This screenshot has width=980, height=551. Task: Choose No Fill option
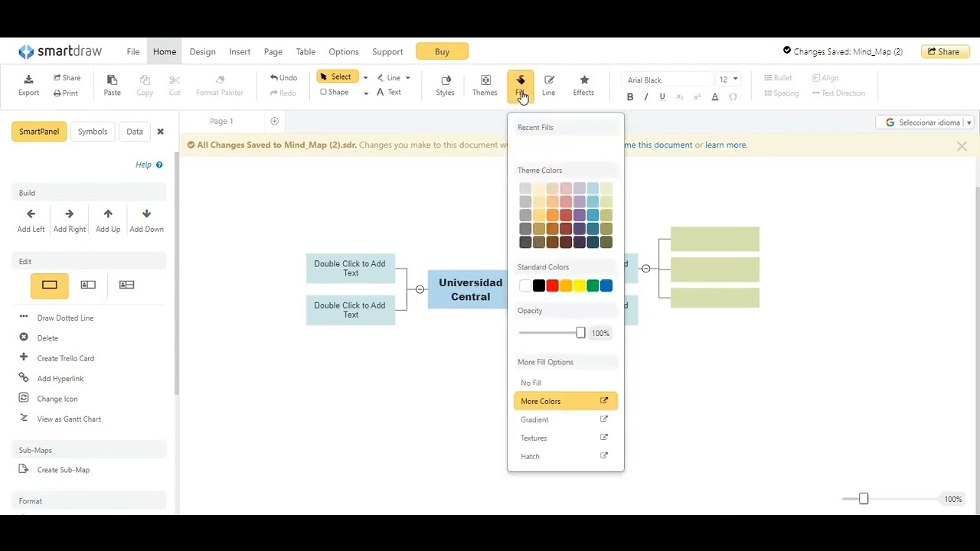click(566, 383)
